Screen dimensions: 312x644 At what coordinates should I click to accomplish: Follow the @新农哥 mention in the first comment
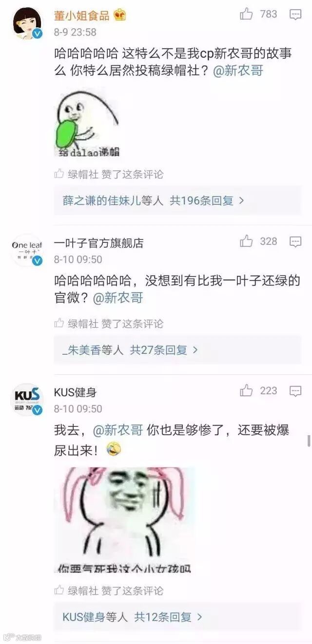tap(239, 71)
